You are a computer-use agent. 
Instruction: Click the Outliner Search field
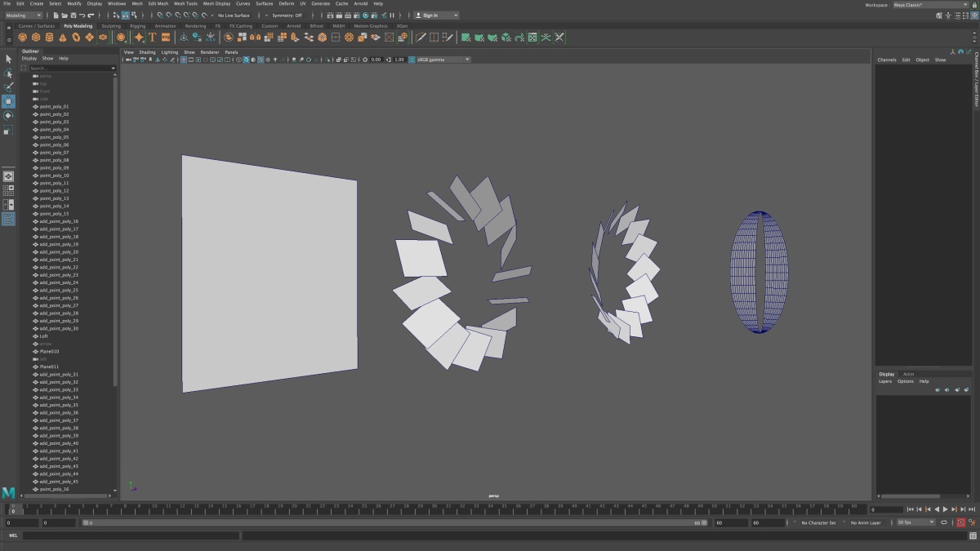pyautogui.click(x=71, y=69)
